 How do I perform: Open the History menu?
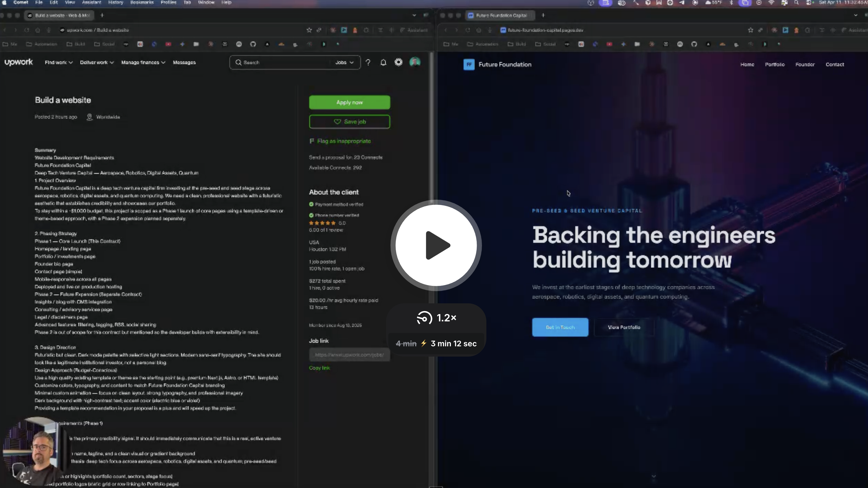(116, 2)
